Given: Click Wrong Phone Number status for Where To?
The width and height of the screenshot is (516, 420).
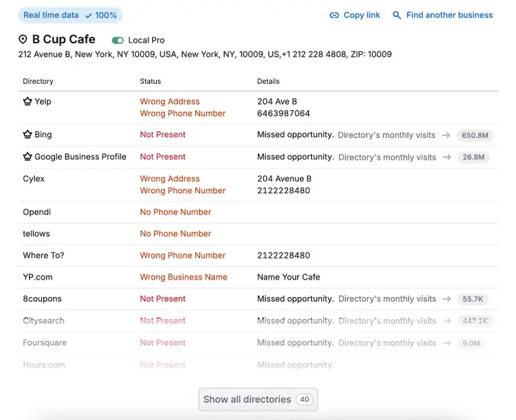Looking at the screenshot, I should [x=182, y=255].
